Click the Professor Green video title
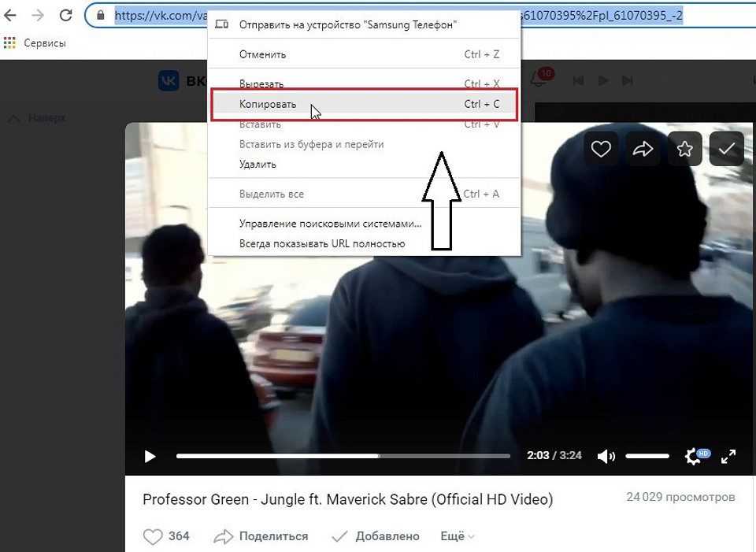This screenshot has width=756, height=552. click(x=347, y=499)
